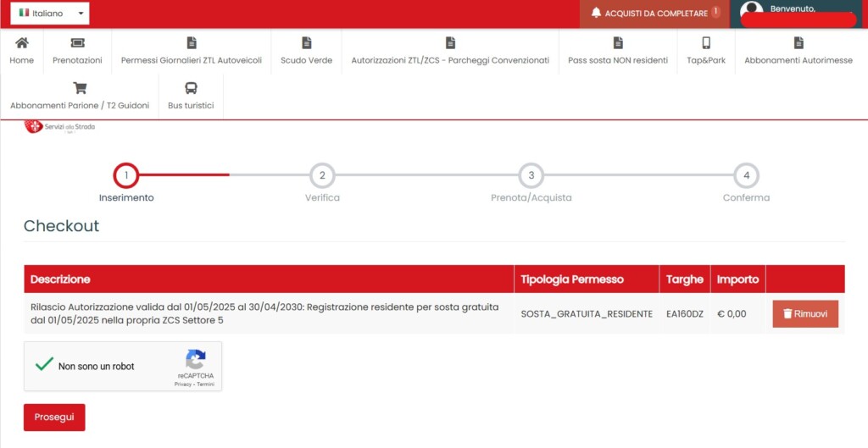The width and height of the screenshot is (868, 448).
Task: Open Bus turistici bus icon
Action: [191, 88]
